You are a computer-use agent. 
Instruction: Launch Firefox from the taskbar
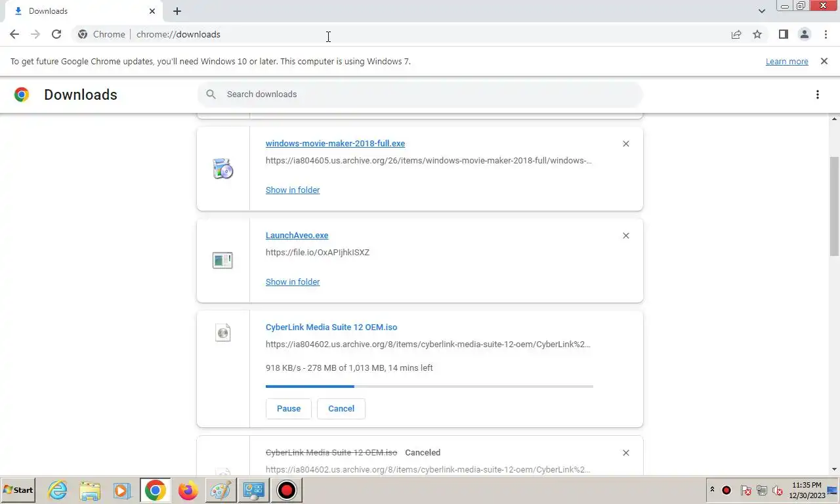click(188, 490)
